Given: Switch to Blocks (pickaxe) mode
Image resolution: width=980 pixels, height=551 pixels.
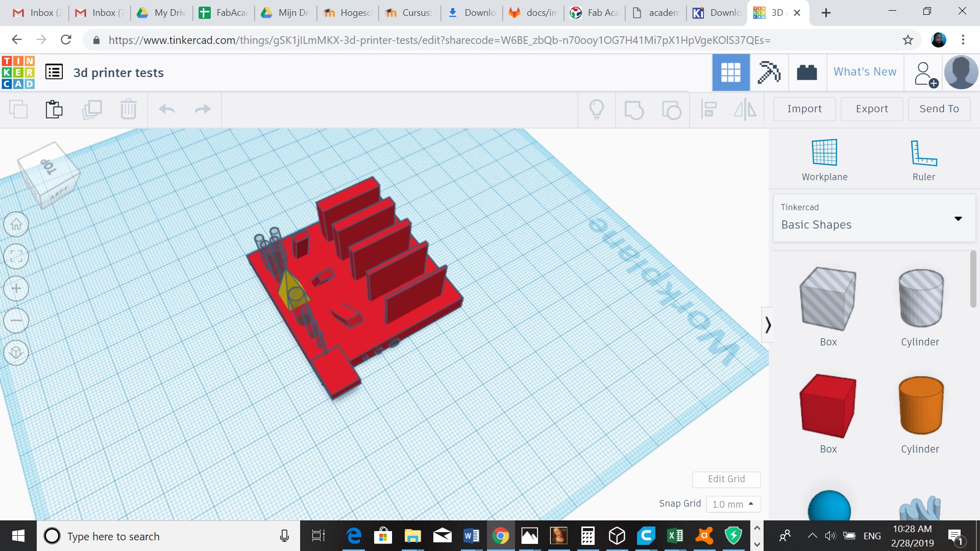Looking at the screenshot, I should [769, 72].
